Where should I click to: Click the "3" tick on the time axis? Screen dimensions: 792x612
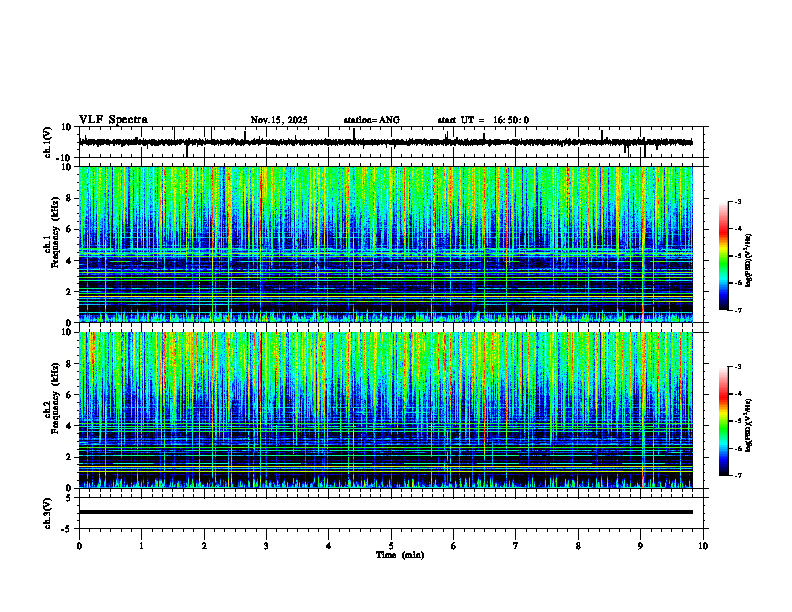click(x=266, y=546)
